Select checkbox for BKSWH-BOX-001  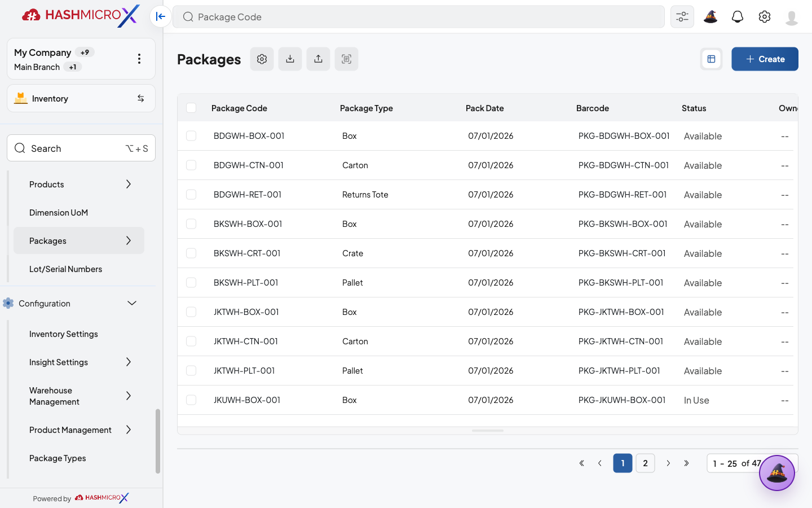pyautogui.click(x=191, y=224)
